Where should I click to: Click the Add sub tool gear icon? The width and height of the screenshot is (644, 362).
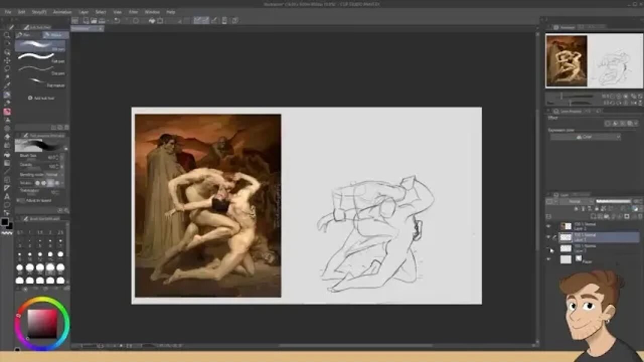(x=30, y=98)
